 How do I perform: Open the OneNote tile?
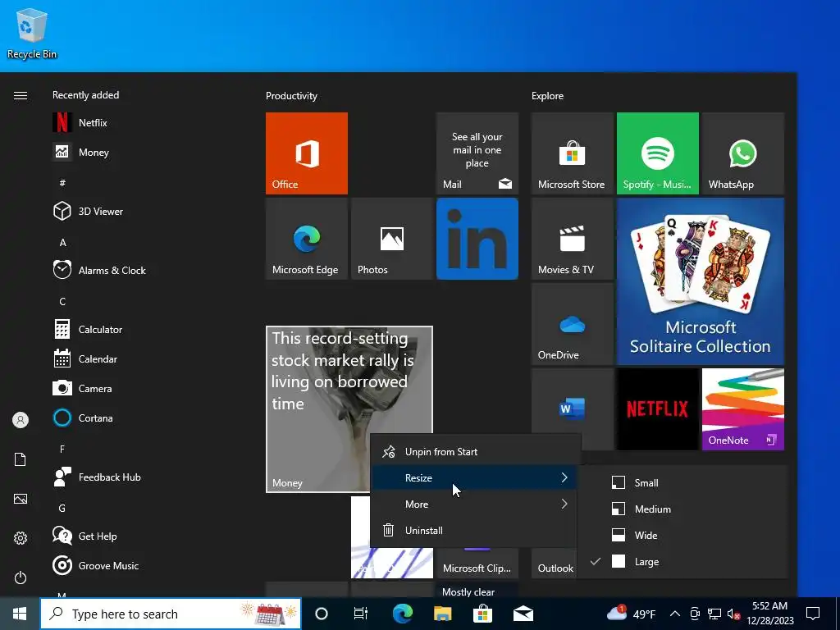tap(743, 409)
